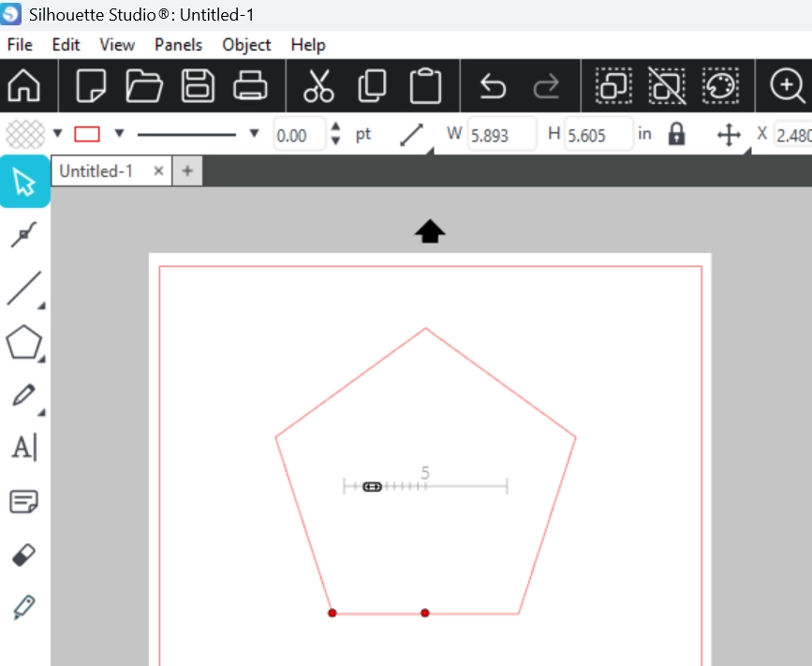
Task: Select the Edit Points tool
Action: tap(23, 235)
